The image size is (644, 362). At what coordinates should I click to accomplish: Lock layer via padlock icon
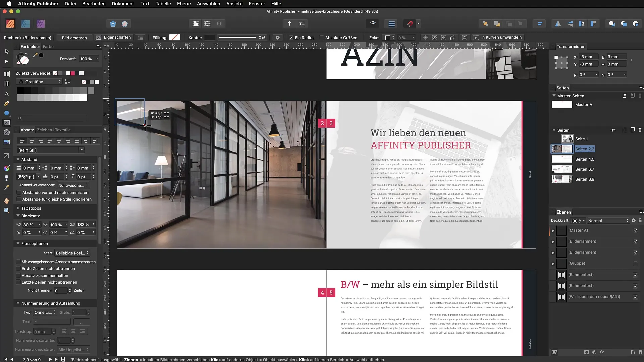640,220
